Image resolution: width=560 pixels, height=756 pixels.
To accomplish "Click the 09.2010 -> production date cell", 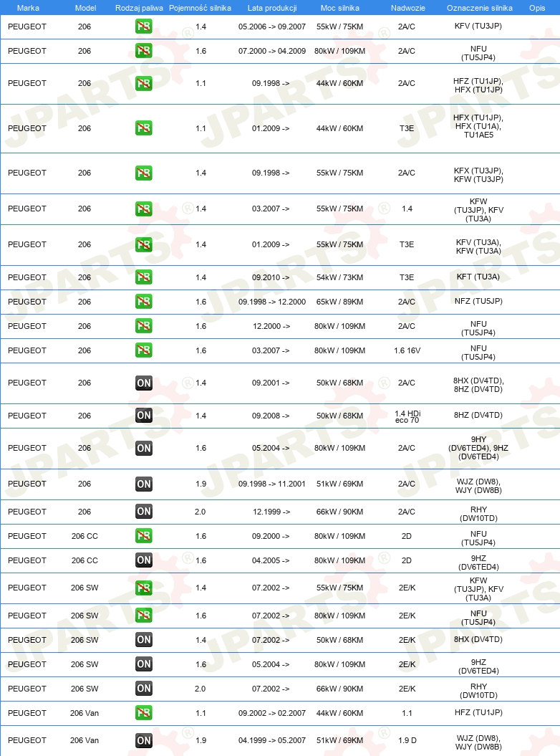I will (x=271, y=277).
